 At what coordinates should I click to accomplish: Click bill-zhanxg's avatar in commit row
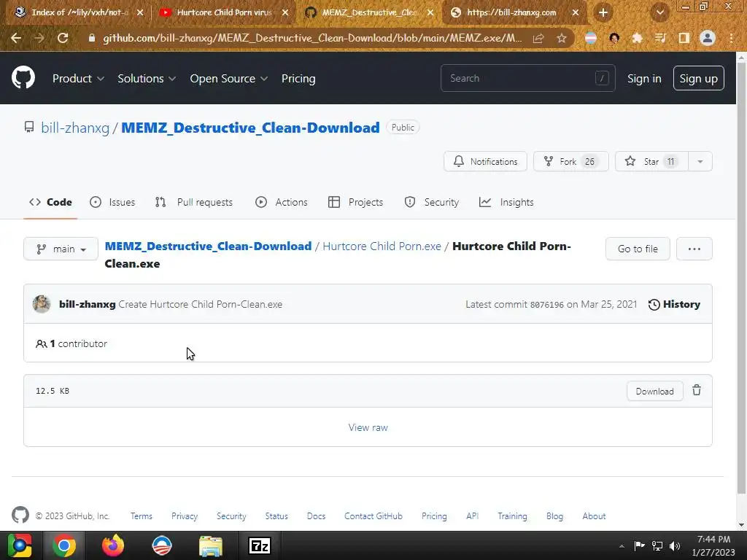[x=42, y=304]
